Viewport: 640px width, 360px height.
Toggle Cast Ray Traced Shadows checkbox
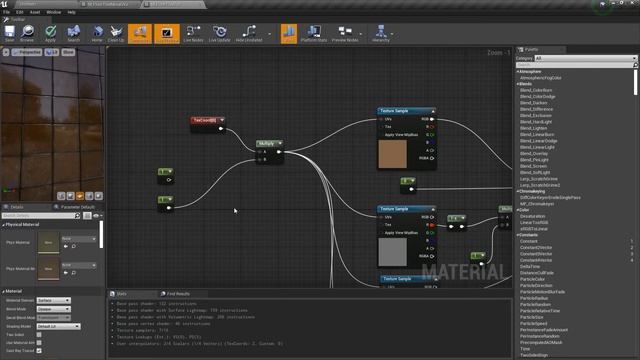(39, 351)
